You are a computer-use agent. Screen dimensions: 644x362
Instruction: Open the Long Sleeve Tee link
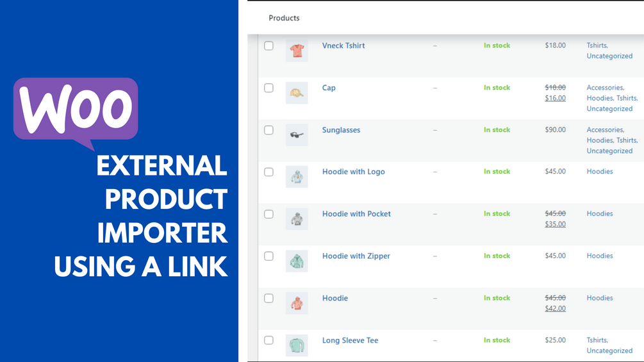click(350, 340)
